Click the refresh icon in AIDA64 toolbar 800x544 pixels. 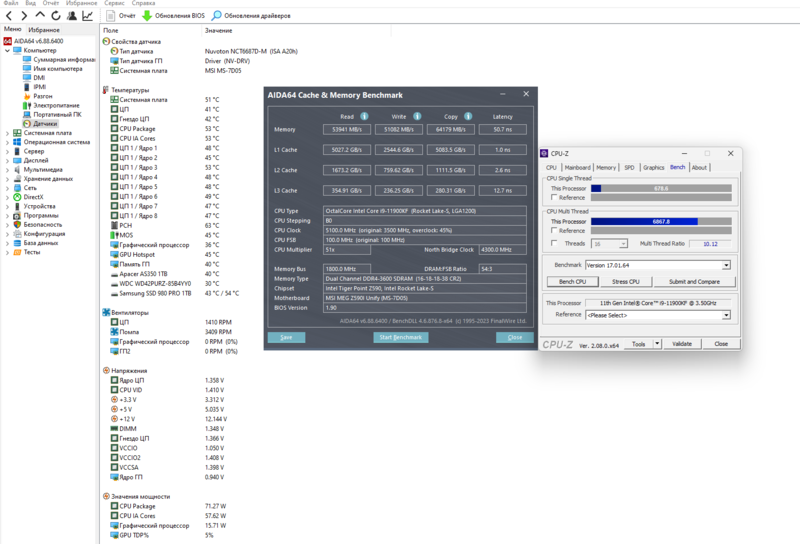pos(56,16)
